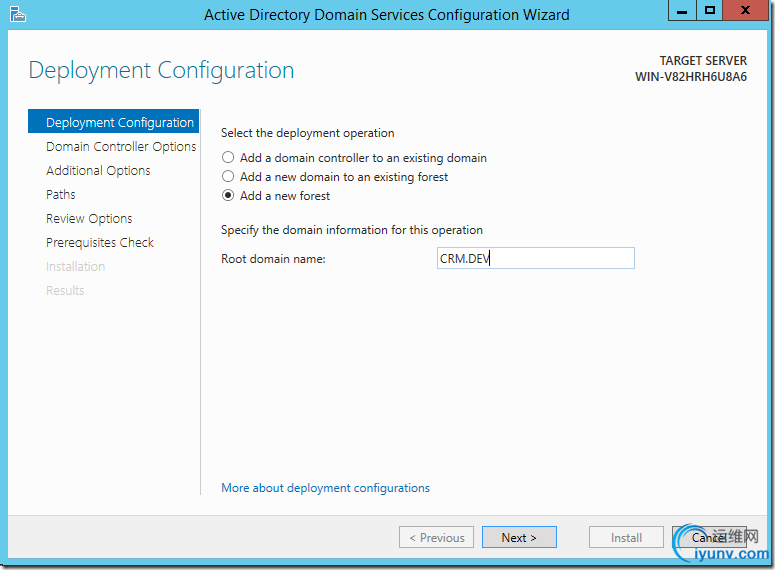Minimize the wizard window

point(682,10)
